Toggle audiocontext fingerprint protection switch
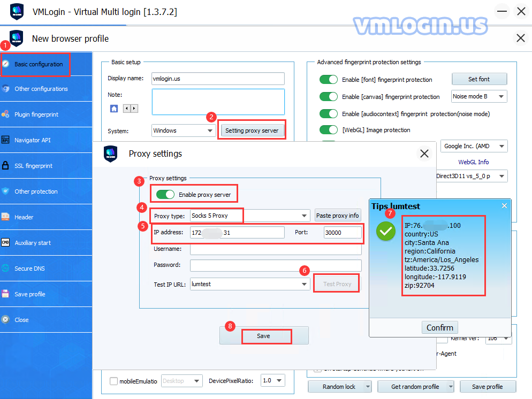Screen dimensions: 532x399 pyautogui.click(x=329, y=113)
